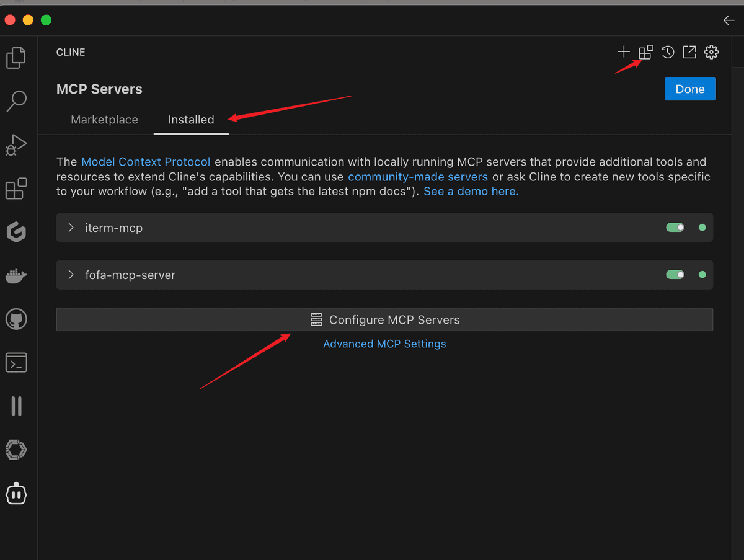
Task: Open the Search magnifier in activity bar
Action: [16, 101]
